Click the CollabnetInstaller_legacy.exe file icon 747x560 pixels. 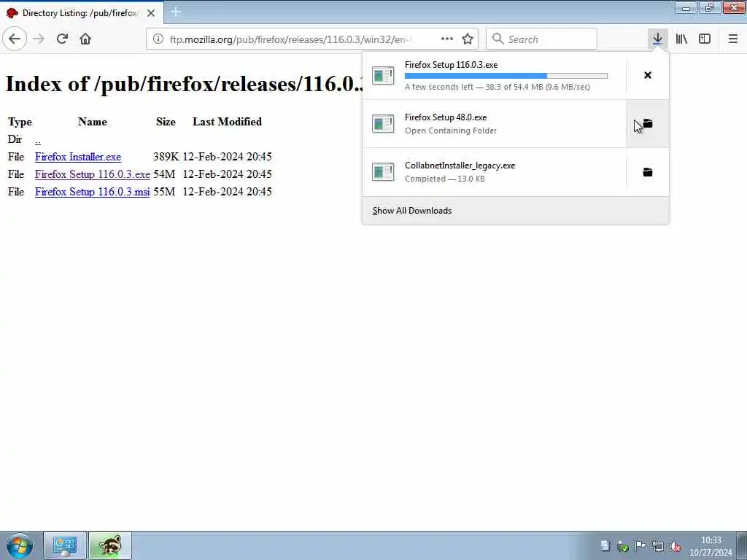tap(383, 172)
